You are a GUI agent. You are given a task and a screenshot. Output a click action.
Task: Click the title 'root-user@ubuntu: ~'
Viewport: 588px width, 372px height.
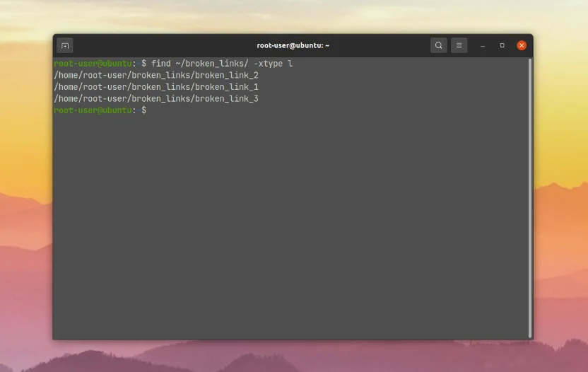click(x=293, y=45)
